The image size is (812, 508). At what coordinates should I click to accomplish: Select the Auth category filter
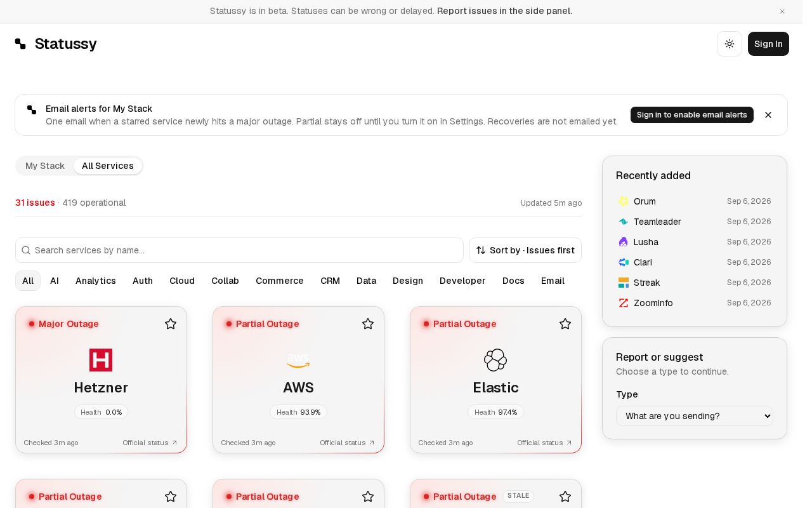point(143,281)
